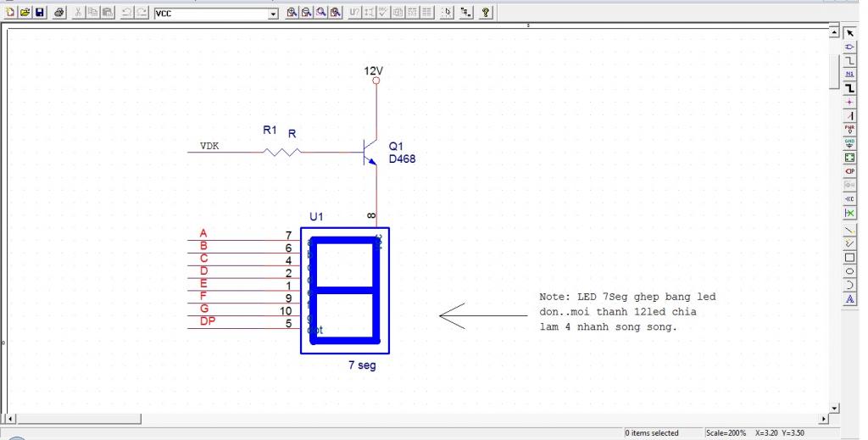Select the Place Text (A) tool
Viewport: 868px width, 440px height.
pos(849,299)
